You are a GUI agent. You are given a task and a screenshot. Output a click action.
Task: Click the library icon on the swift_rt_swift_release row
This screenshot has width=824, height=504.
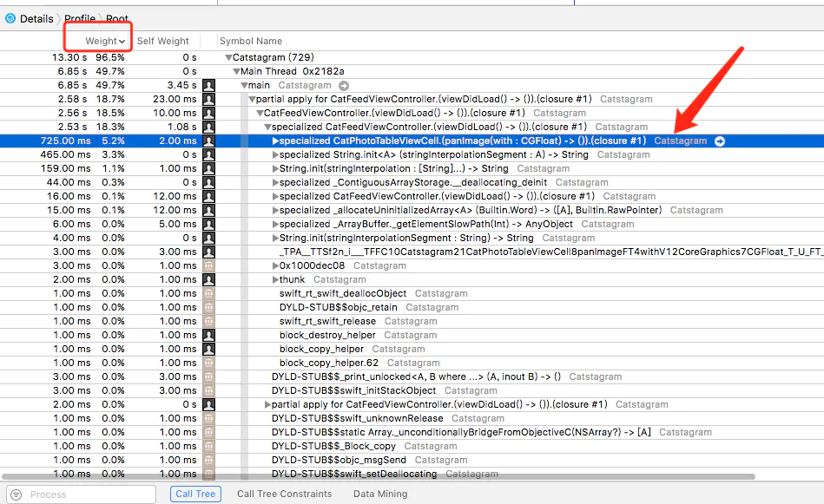[x=209, y=321]
